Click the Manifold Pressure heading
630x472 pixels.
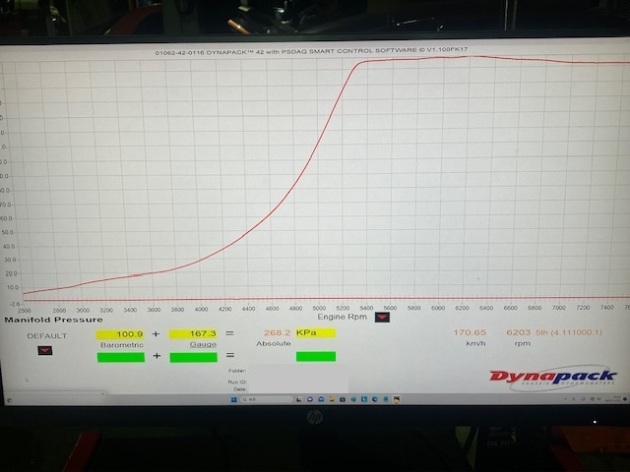(x=54, y=321)
